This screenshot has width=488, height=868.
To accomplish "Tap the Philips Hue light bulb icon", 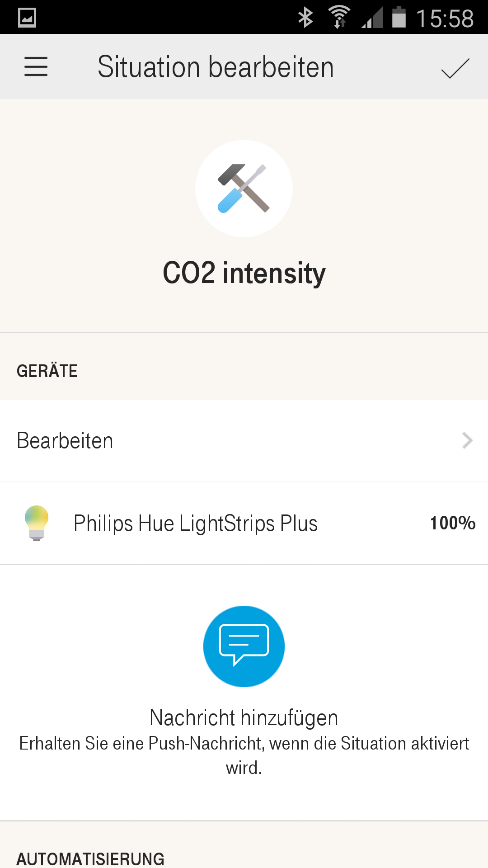I will pyautogui.click(x=37, y=523).
